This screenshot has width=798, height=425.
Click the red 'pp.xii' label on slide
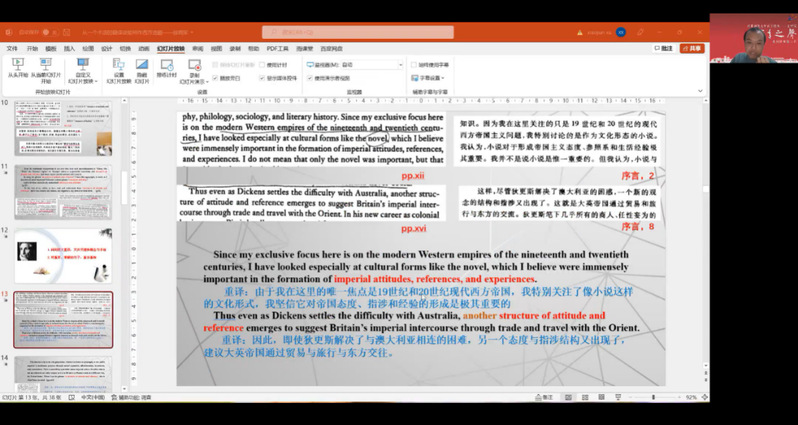coord(413,176)
